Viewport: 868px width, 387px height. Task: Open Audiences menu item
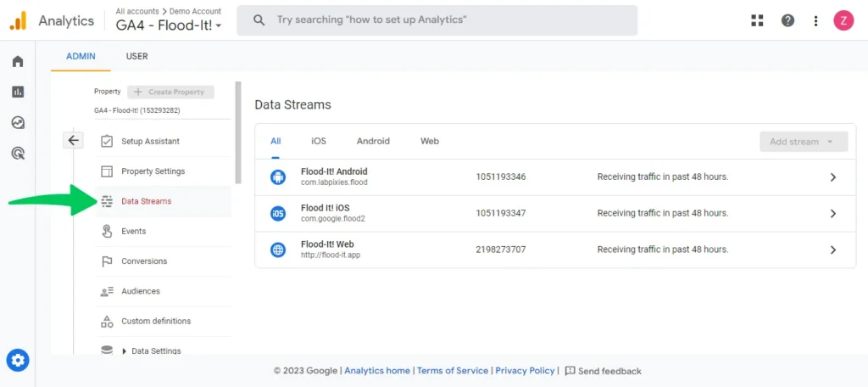pyautogui.click(x=164, y=291)
